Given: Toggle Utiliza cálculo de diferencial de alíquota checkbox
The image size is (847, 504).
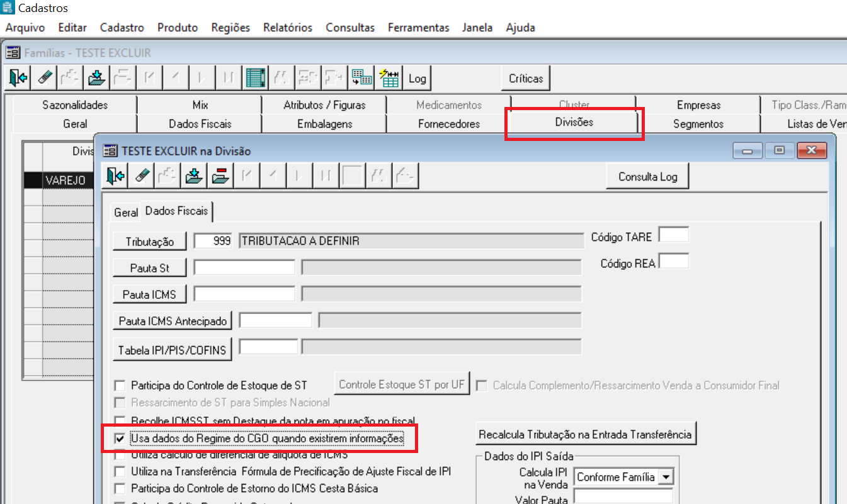Looking at the screenshot, I should pyautogui.click(x=120, y=454).
